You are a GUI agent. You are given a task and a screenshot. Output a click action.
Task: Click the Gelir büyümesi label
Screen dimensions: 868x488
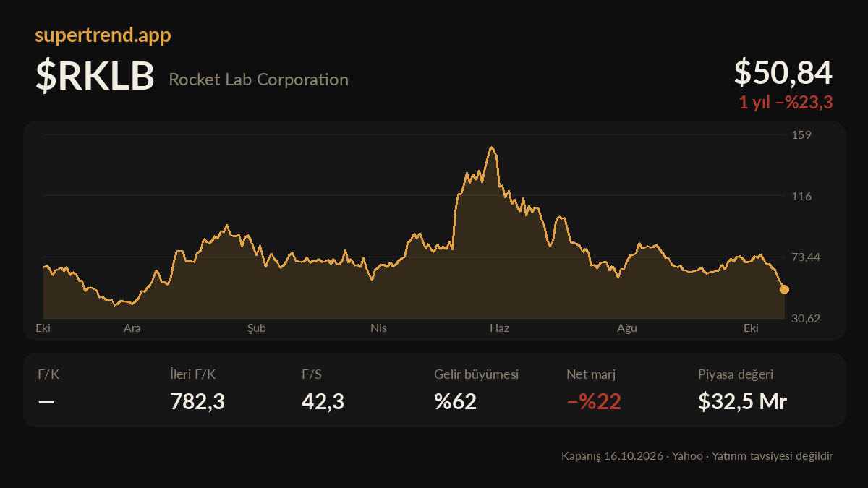(477, 374)
